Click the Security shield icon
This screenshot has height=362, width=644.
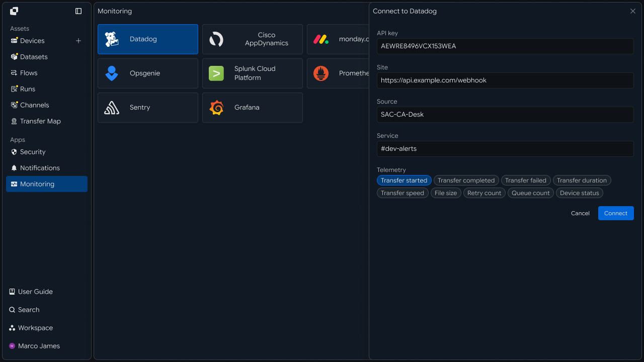tap(14, 152)
